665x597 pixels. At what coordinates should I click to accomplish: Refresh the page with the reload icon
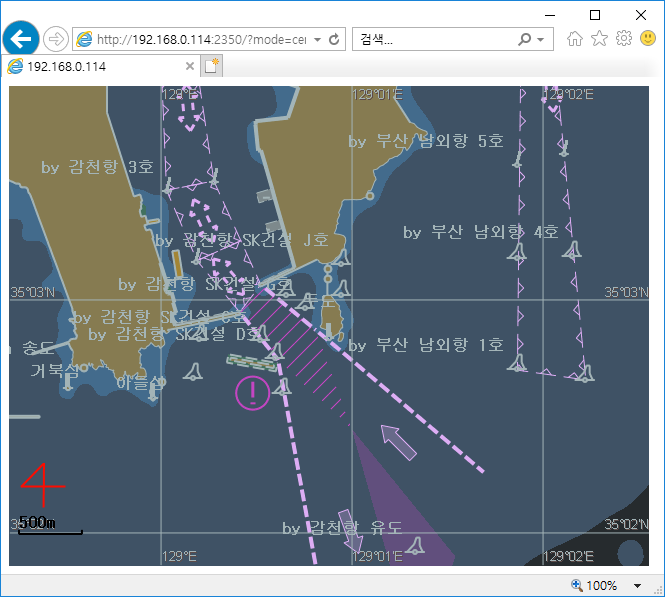[x=334, y=40]
